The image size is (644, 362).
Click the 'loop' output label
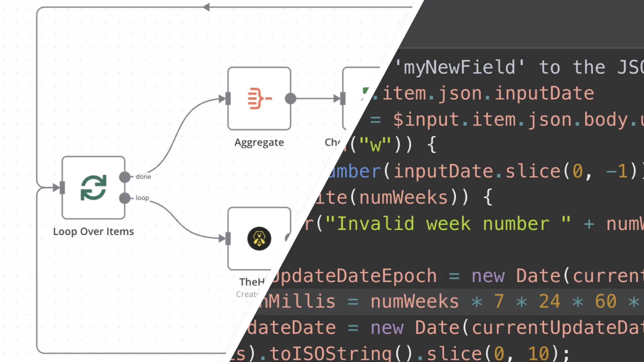[142, 198]
